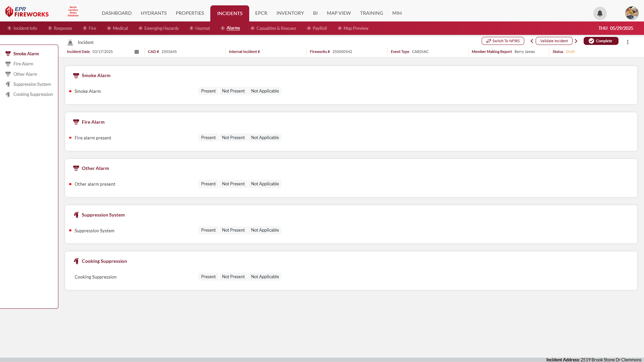
Task: Click the EPR Fireworks logo
Action: coord(27,12)
